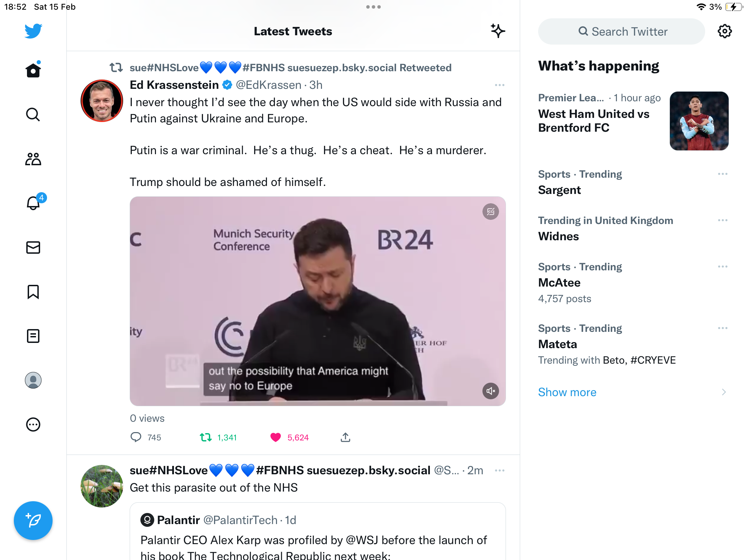Screen dimensions: 747x560
Task: Open the Explore search icon in sidebar
Action: [x=33, y=114]
